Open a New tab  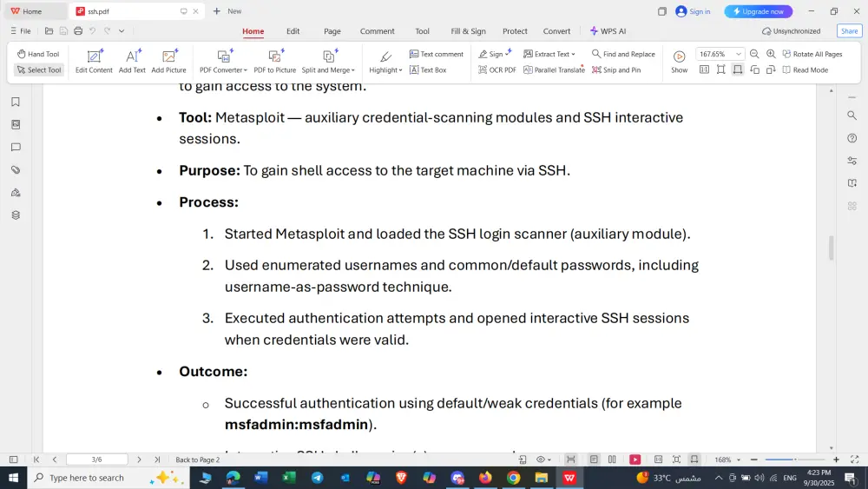click(227, 11)
